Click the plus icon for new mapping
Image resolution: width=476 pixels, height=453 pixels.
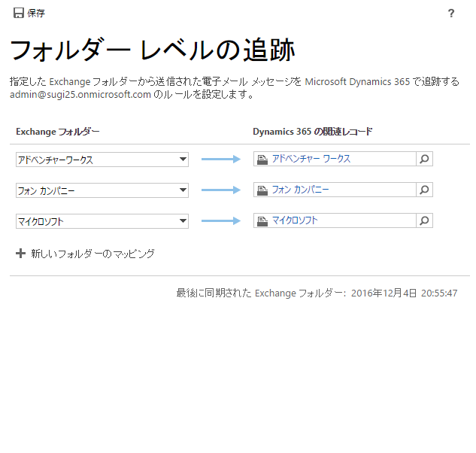tap(20, 253)
